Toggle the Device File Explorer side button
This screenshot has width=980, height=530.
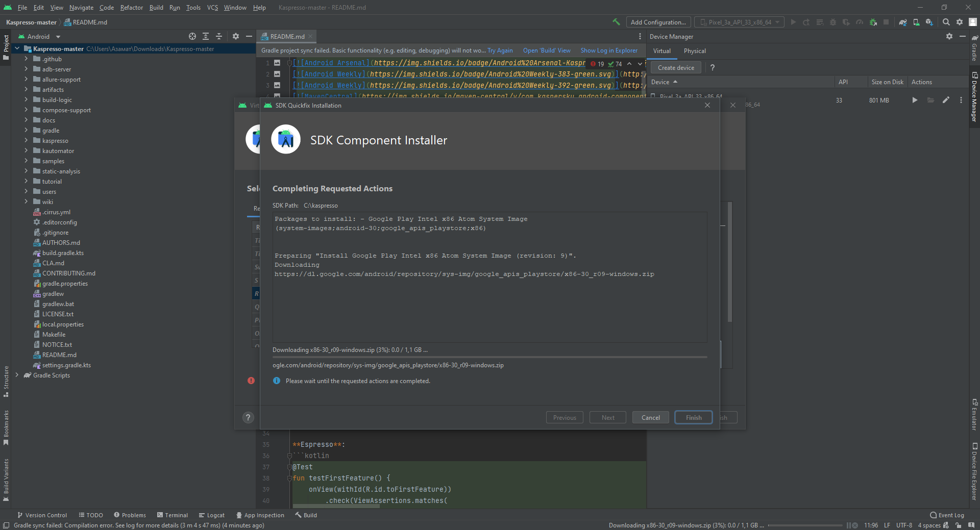pyautogui.click(x=974, y=471)
